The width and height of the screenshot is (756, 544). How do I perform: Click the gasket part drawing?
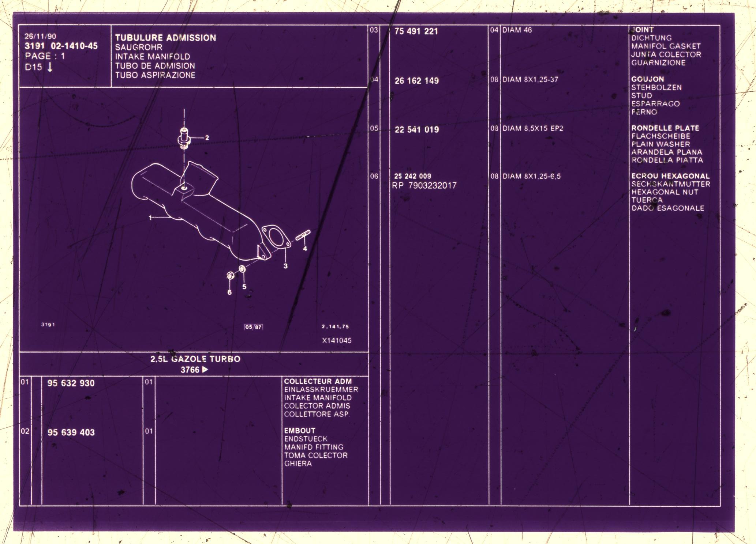(x=277, y=237)
